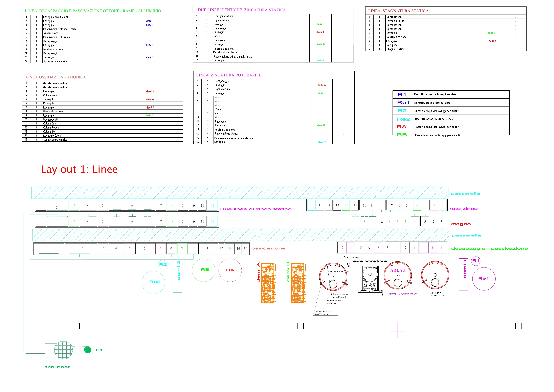Click the LINEA STAGNATURA STATICA table title

pyautogui.click(x=398, y=11)
